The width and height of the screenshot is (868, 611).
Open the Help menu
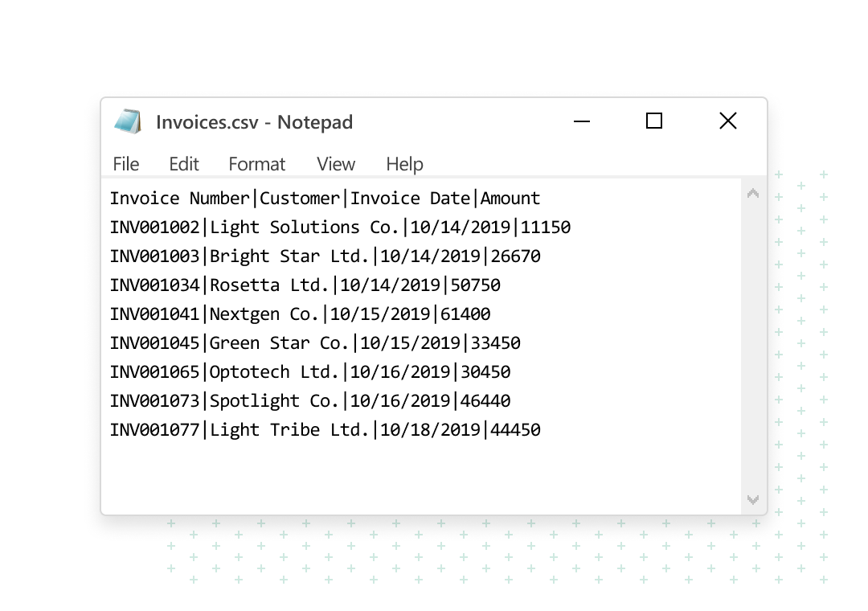[x=404, y=164]
